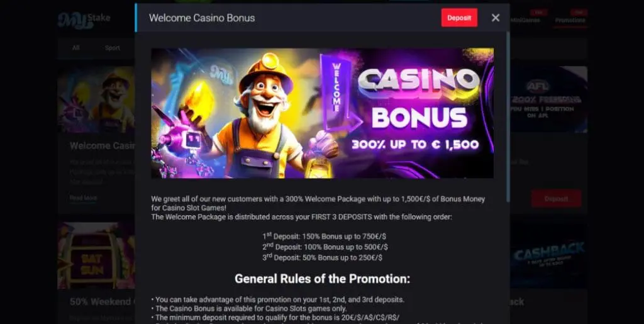Open the Promotions menu item
The width and height of the screenshot is (644, 324).
click(570, 20)
